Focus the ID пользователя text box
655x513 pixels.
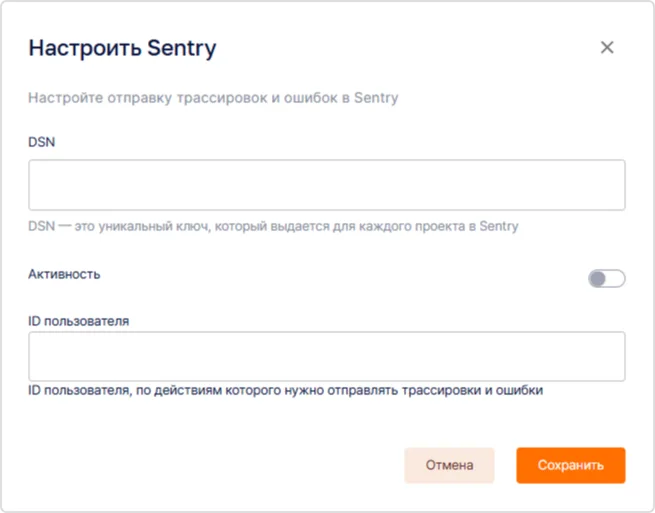pos(326,356)
